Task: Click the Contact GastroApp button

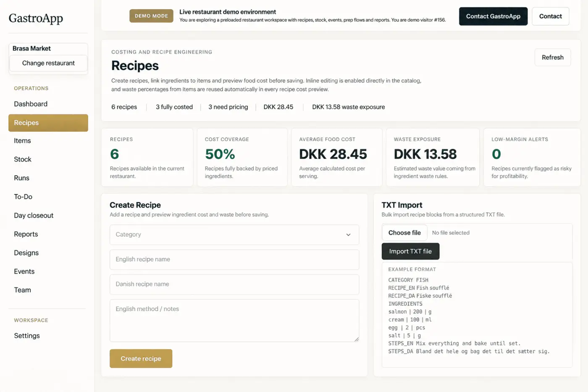Action: pos(493,16)
